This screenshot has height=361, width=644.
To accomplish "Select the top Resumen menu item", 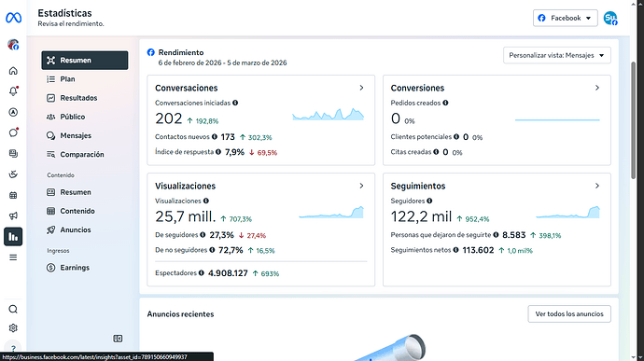I will (85, 61).
